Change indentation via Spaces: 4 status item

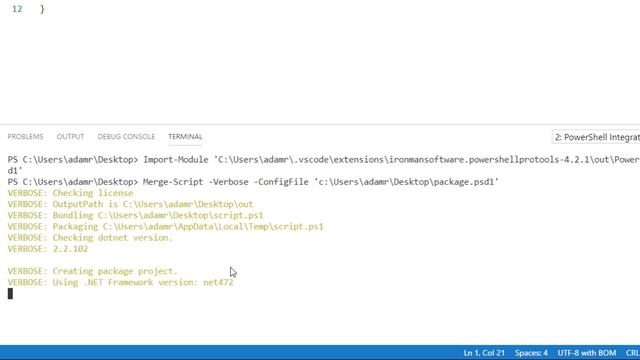pyautogui.click(x=531, y=353)
